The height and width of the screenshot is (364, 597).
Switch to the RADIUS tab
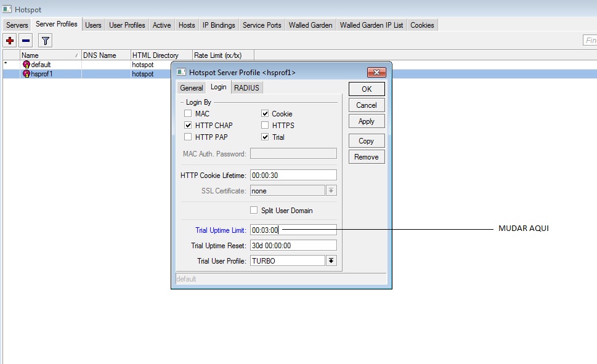246,88
